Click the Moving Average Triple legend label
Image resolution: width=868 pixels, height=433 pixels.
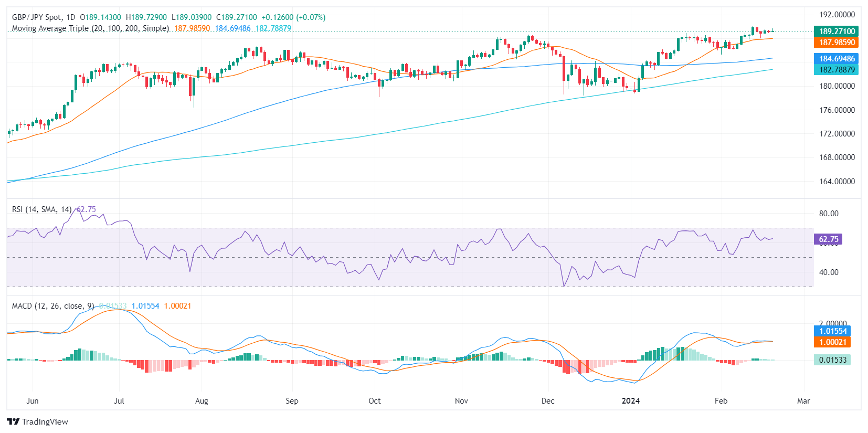coord(90,28)
